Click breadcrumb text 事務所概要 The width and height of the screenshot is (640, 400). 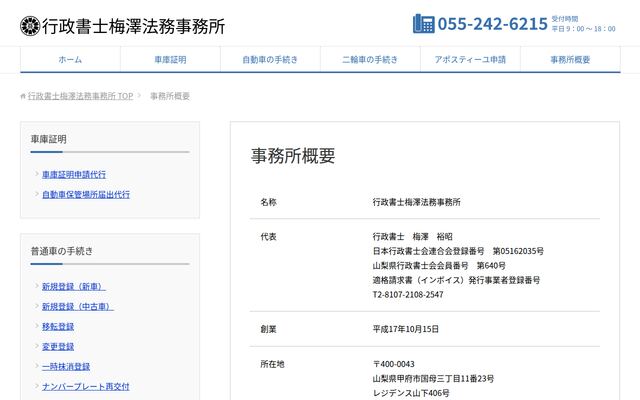pos(170,96)
